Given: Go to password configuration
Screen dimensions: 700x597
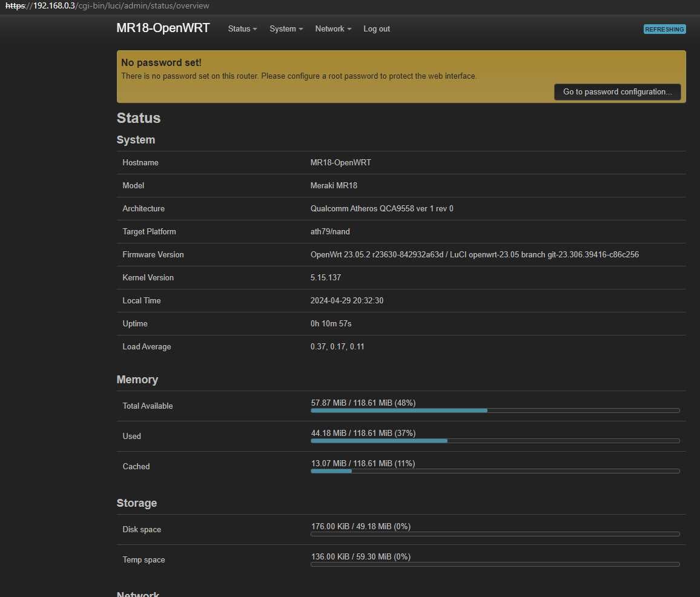Looking at the screenshot, I should [x=617, y=91].
